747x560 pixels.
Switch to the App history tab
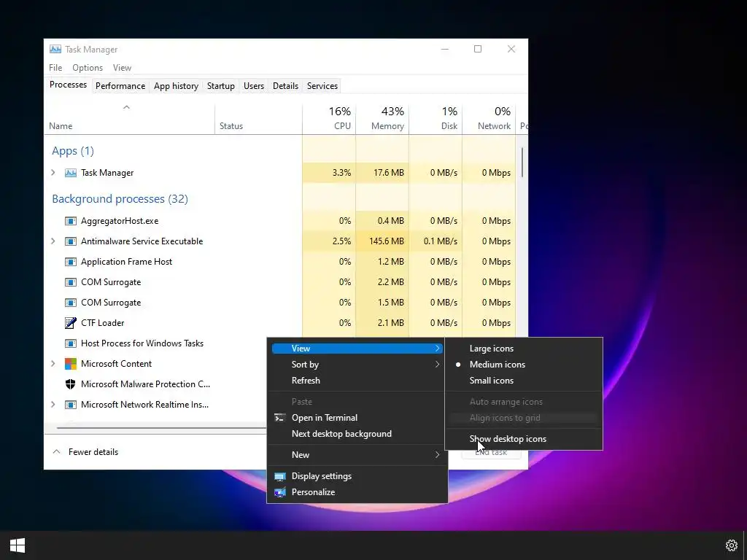pos(176,86)
